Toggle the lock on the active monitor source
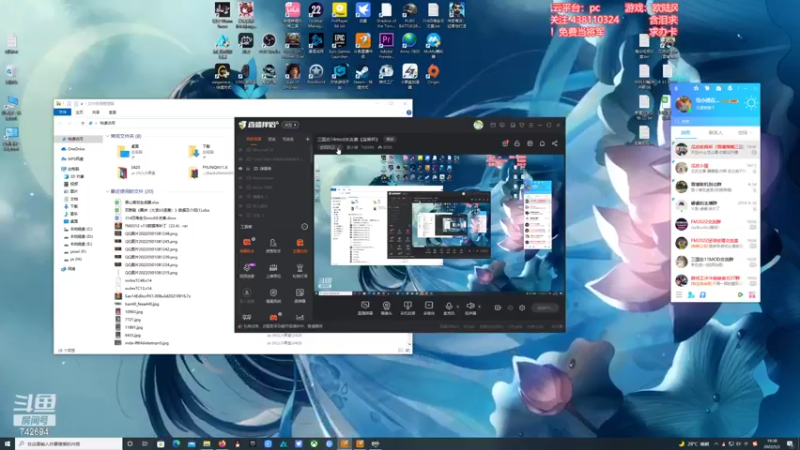Image resolution: width=800 pixels, height=450 pixels. click(x=248, y=168)
